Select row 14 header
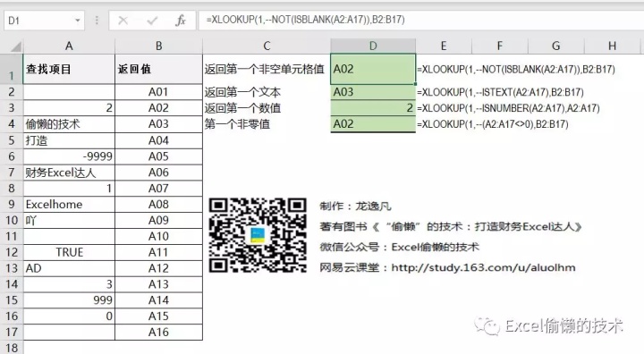The image size is (644, 354). click(x=12, y=284)
